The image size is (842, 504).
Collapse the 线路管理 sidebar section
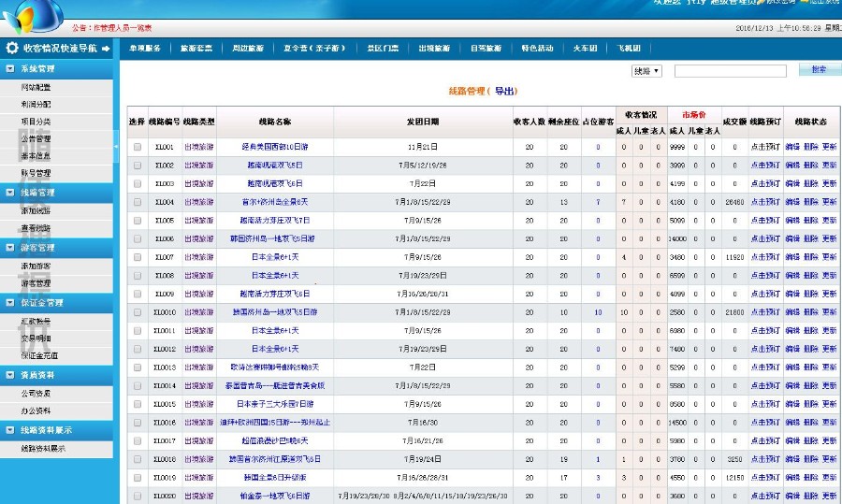click(x=10, y=192)
